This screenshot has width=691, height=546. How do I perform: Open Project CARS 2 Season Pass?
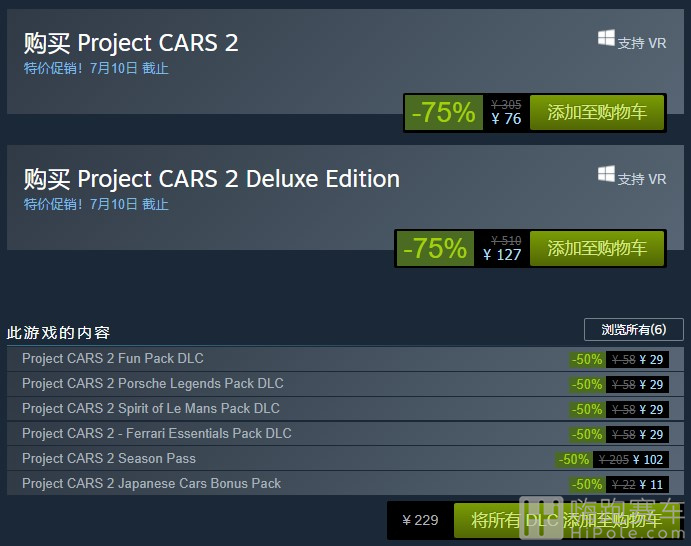pos(109,458)
